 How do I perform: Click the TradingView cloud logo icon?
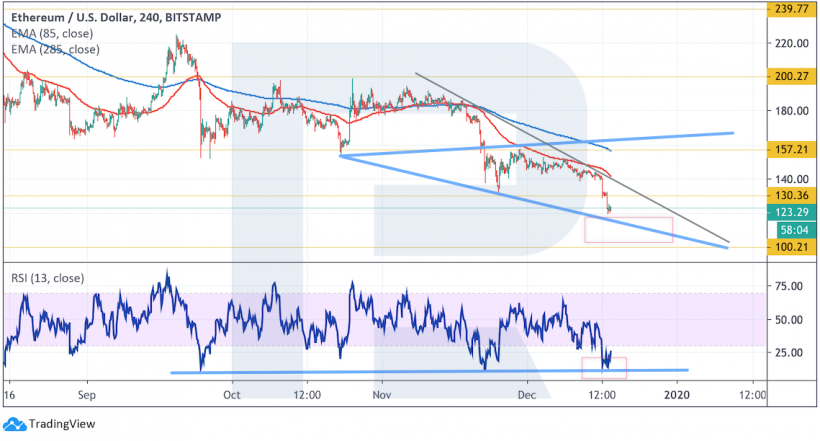tap(12, 423)
